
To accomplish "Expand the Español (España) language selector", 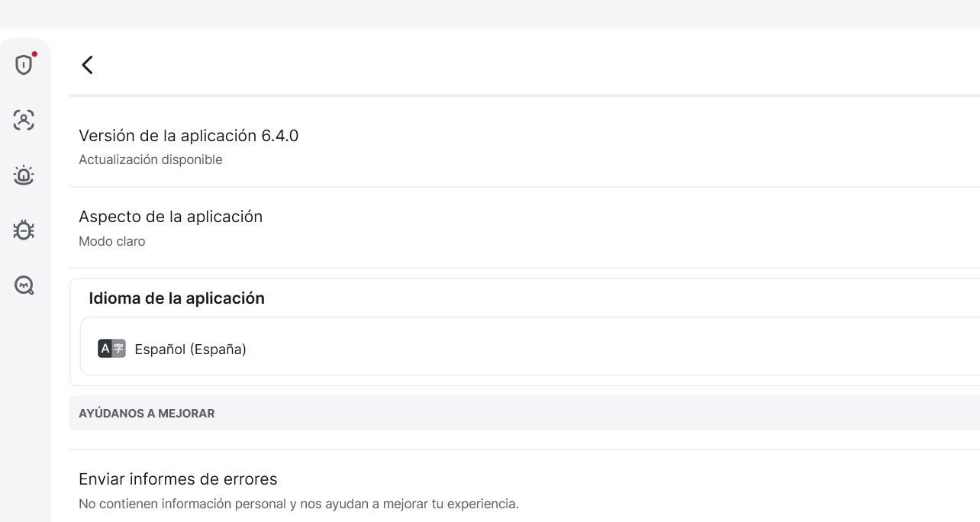I will (x=190, y=350).
